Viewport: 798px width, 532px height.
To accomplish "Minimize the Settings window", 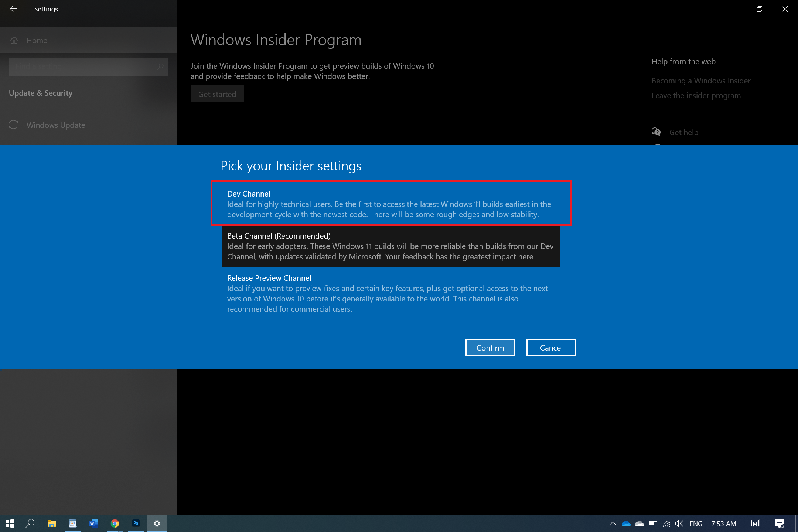I will click(x=734, y=9).
